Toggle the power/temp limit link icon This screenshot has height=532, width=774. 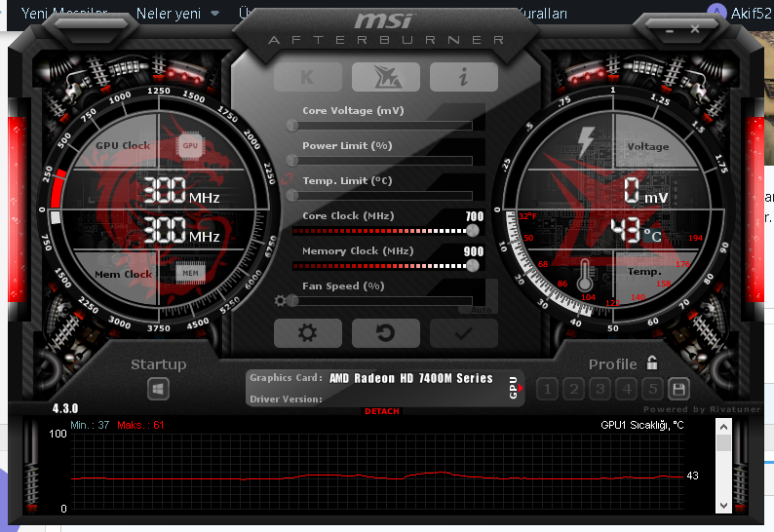pos(288,179)
